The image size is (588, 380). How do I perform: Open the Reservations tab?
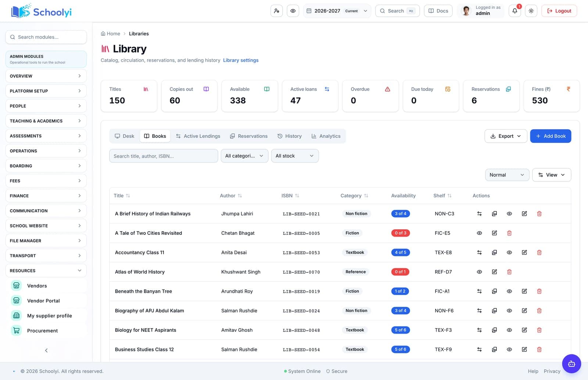(x=249, y=136)
